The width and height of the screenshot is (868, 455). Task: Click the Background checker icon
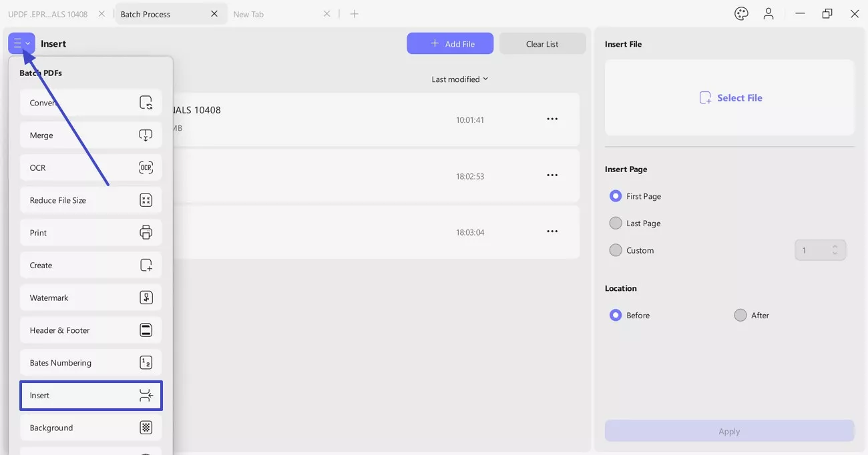pyautogui.click(x=146, y=428)
